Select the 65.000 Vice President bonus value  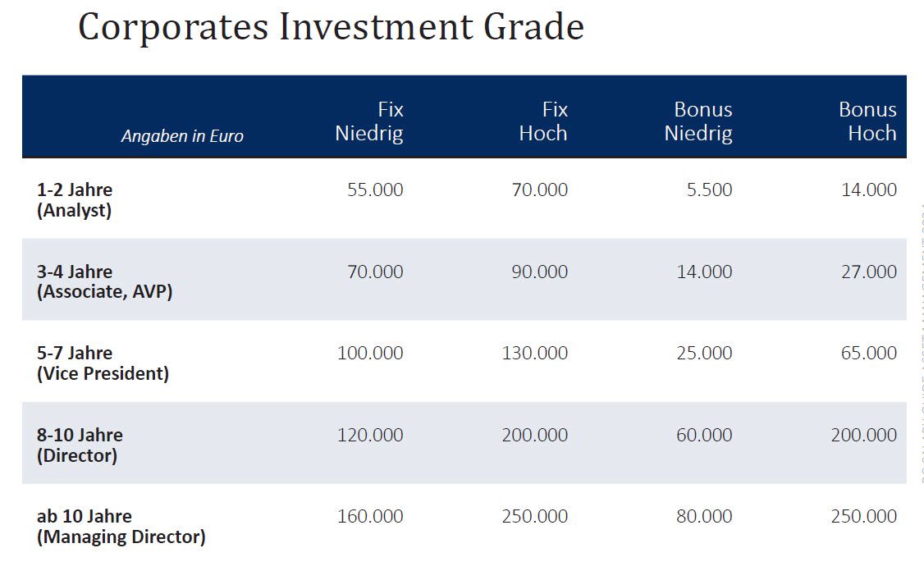[x=868, y=353]
